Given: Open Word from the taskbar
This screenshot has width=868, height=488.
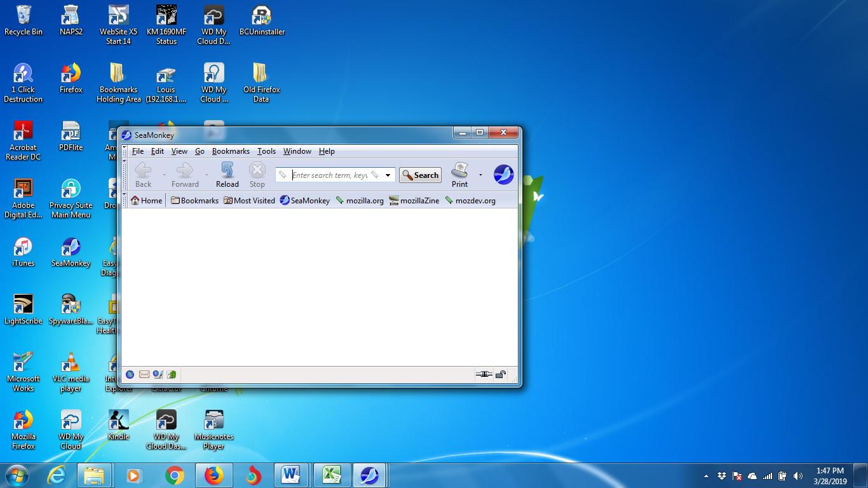Looking at the screenshot, I should click(291, 475).
